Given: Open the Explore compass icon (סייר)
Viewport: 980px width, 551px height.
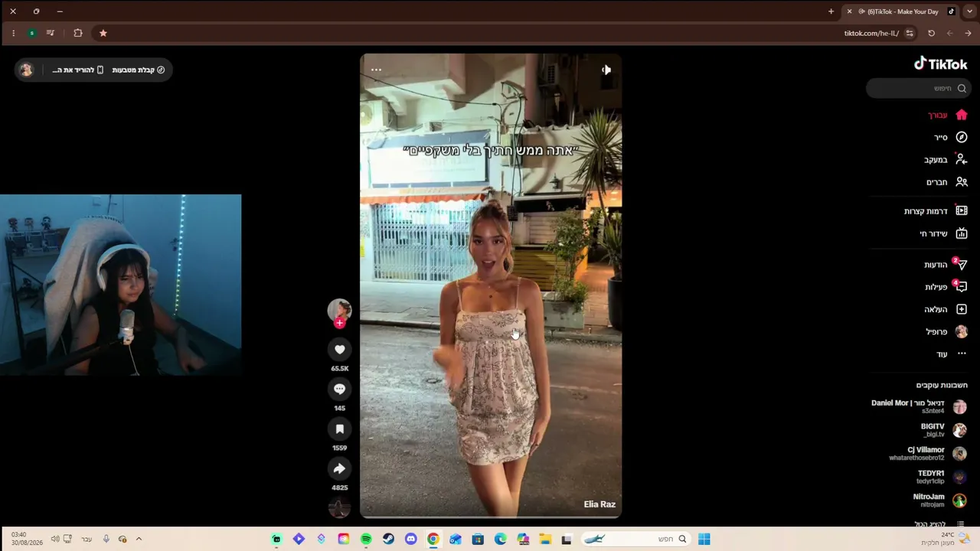Looking at the screenshot, I should (x=962, y=137).
